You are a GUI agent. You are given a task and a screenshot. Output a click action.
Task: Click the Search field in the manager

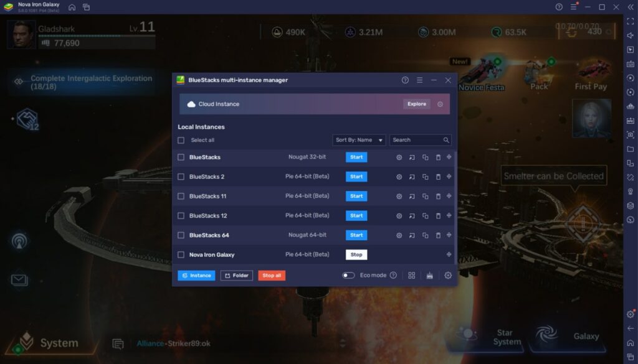pyautogui.click(x=417, y=139)
